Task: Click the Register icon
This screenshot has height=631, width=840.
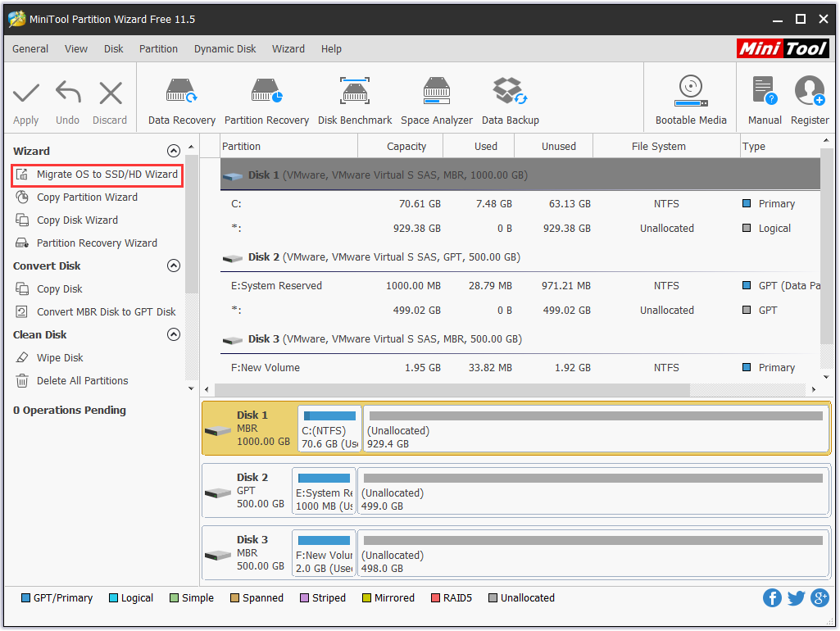Action: (810, 91)
